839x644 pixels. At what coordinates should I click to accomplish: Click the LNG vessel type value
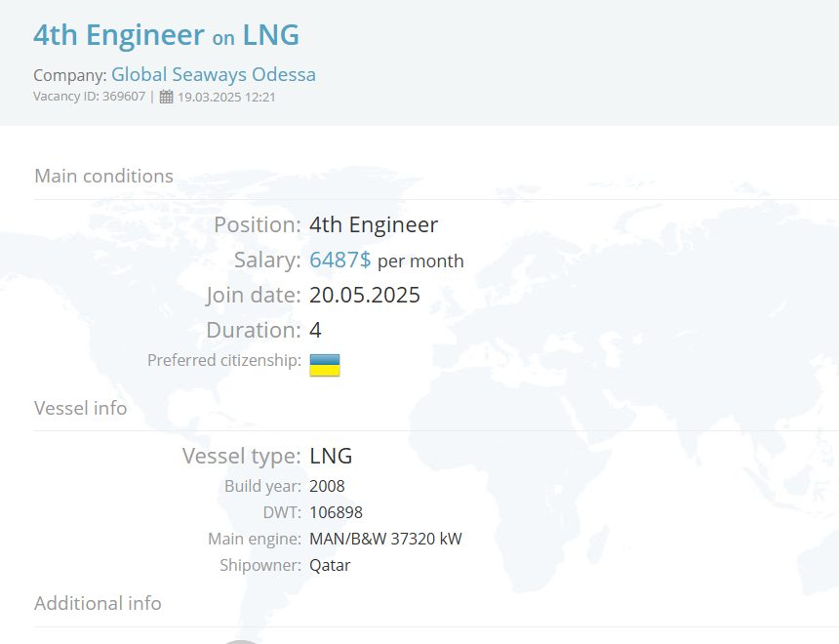pos(331,456)
